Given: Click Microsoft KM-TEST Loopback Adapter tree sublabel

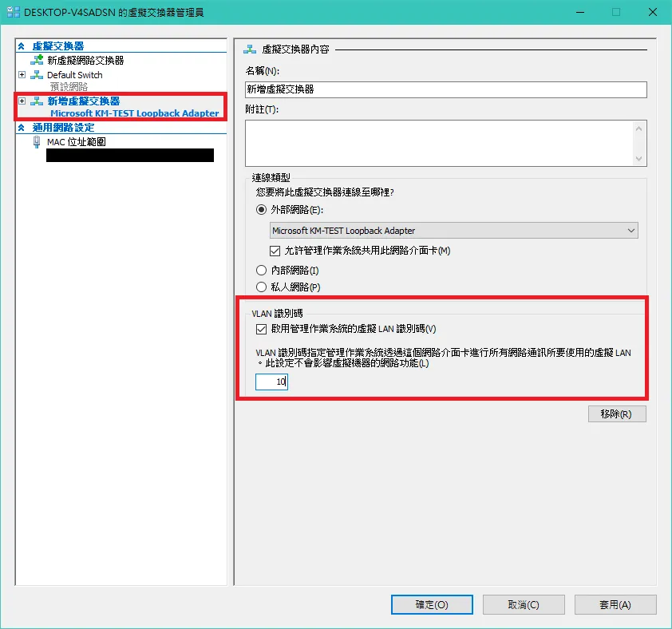Looking at the screenshot, I should tap(135, 113).
